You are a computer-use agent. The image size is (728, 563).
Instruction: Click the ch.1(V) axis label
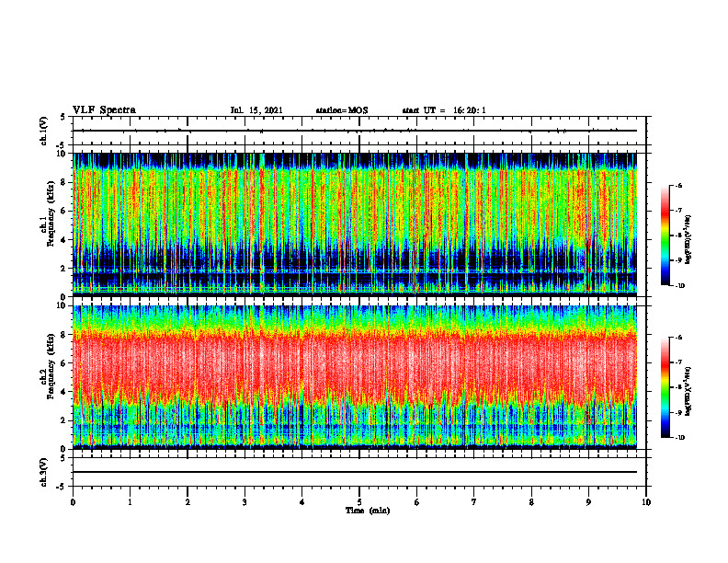[x=44, y=131]
